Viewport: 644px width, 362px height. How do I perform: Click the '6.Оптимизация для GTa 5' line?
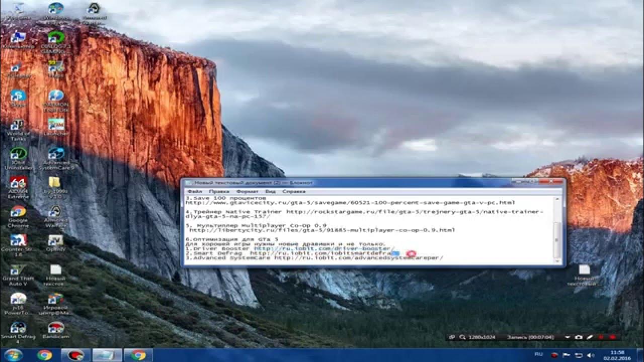pos(232,239)
